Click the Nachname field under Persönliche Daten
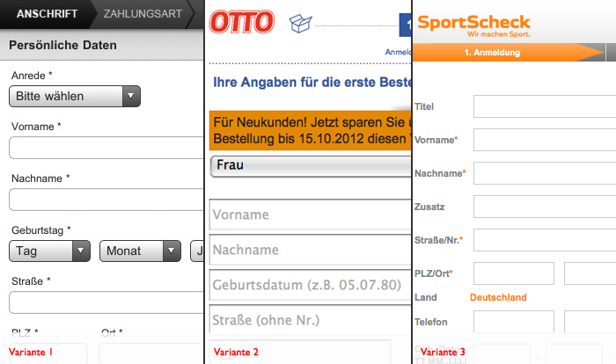The image size is (616, 364). point(106,200)
